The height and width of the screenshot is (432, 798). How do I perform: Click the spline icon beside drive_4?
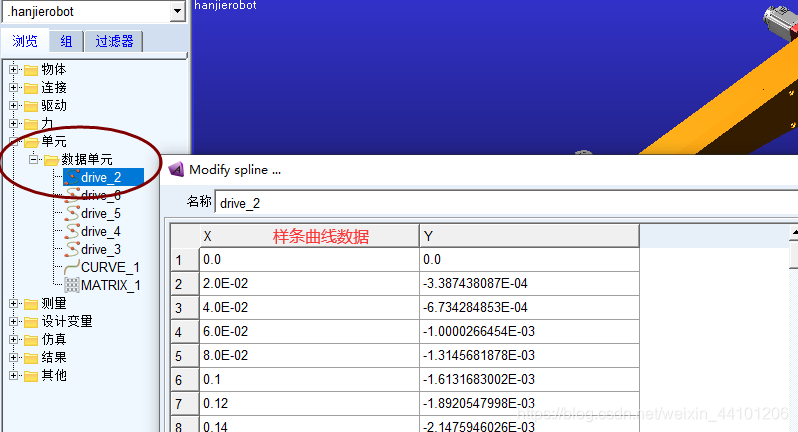coord(72,231)
